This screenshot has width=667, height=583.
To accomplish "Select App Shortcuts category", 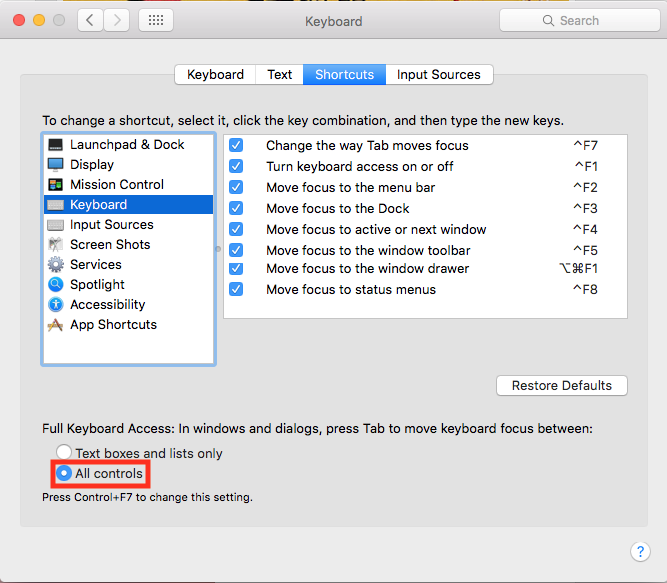I will [x=128, y=325].
